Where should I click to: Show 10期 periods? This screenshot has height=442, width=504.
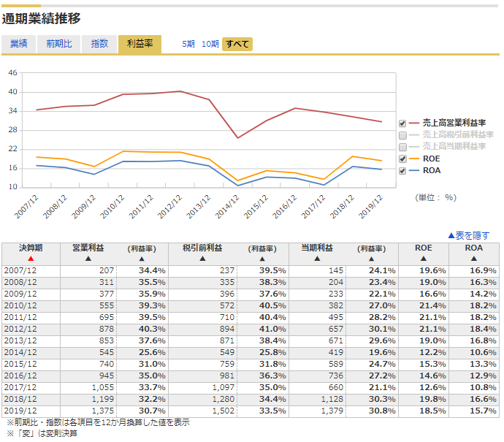point(210,44)
